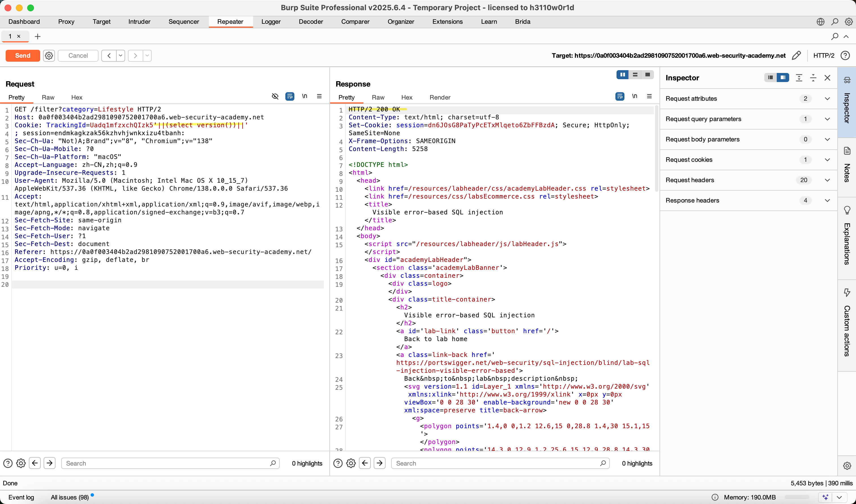
Task: Switch to the Intruder tab
Action: [139, 21]
